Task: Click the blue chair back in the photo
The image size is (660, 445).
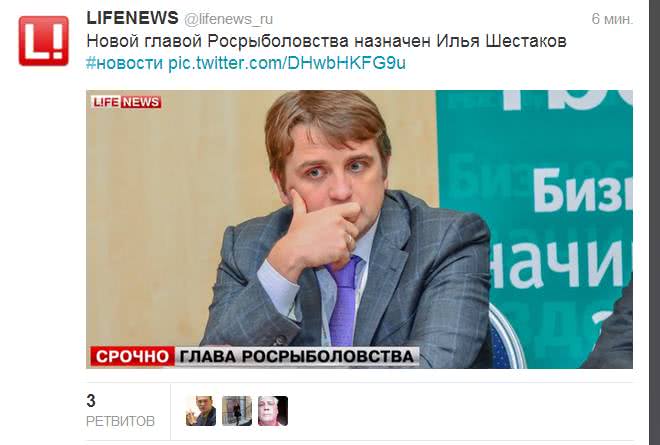Action: pyautogui.click(x=505, y=337)
